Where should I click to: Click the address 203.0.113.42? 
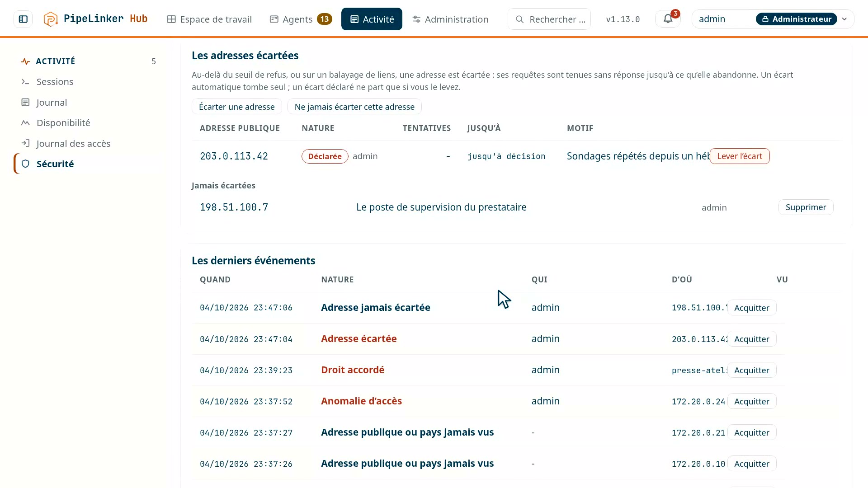click(234, 156)
